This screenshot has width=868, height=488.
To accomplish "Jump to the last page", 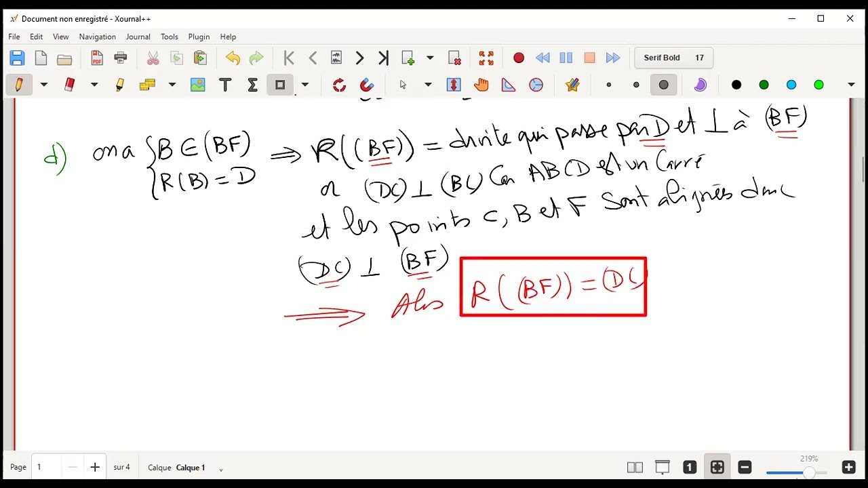I will point(383,58).
